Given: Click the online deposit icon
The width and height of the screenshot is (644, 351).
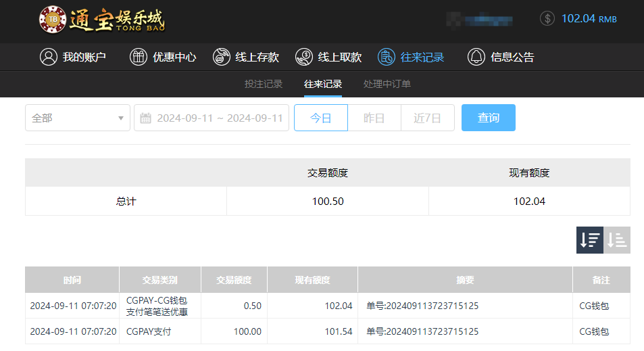Looking at the screenshot, I should (221, 57).
